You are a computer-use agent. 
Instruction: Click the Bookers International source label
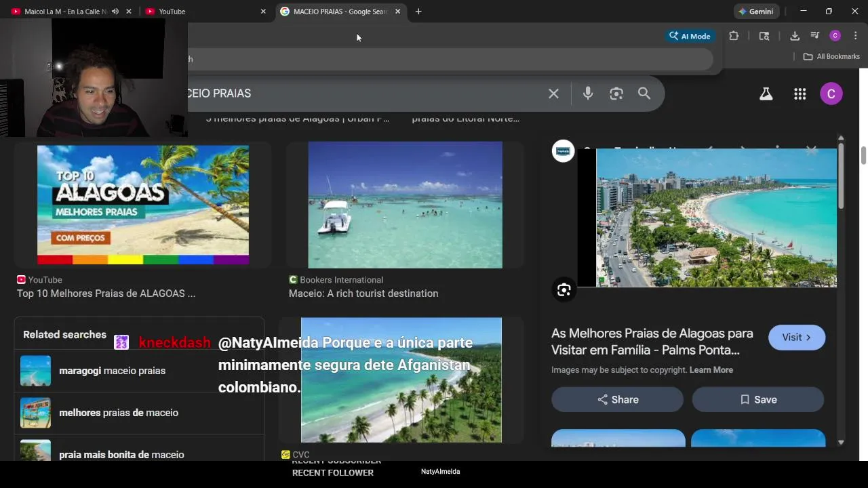tap(341, 280)
